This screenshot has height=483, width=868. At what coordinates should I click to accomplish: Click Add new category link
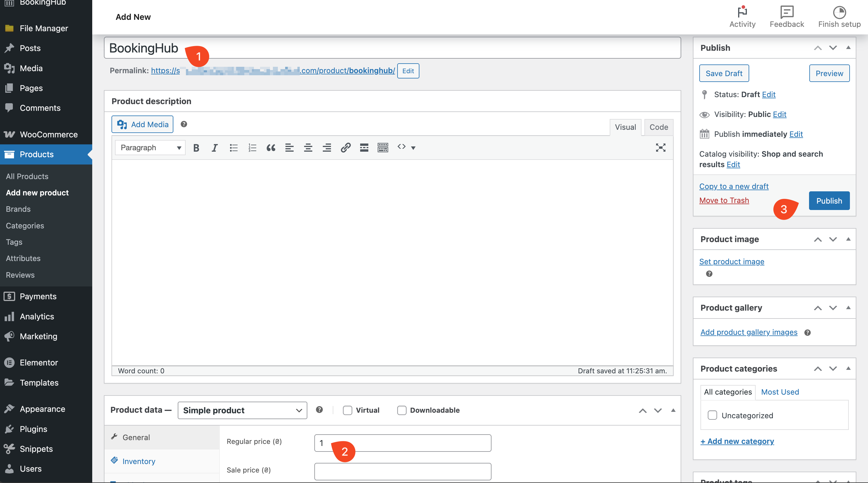737,441
